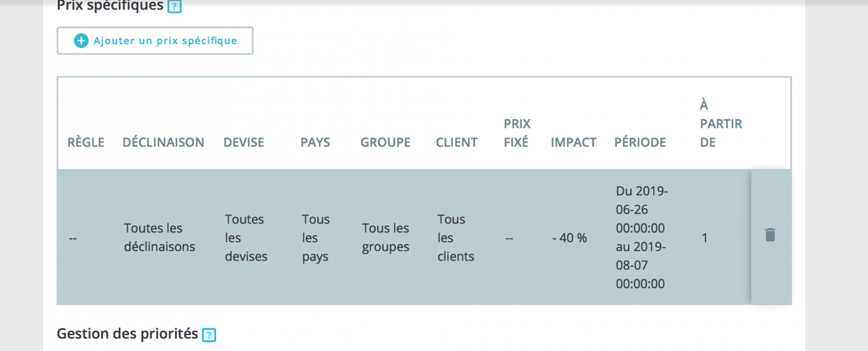The height and width of the screenshot is (351, 868).
Task: Open help icon next to Gestion des priorités
Action: (209, 335)
